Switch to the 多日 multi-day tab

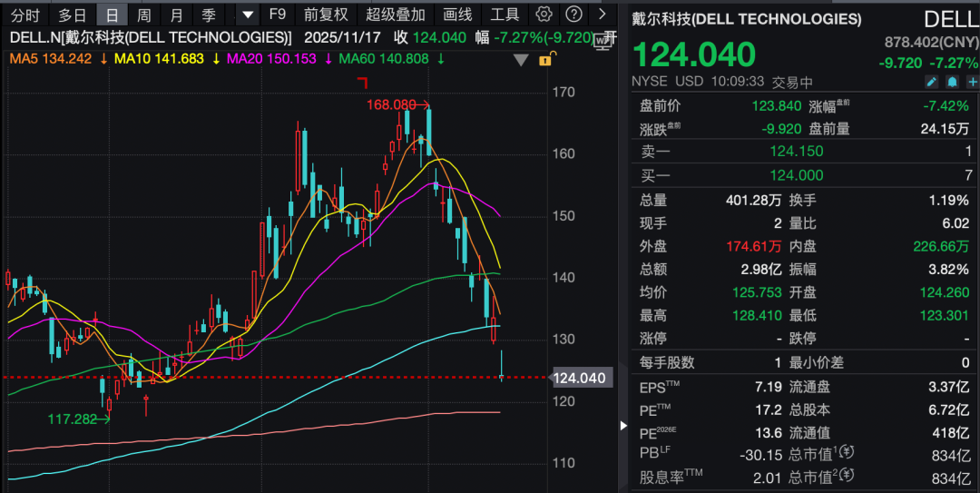click(72, 15)
